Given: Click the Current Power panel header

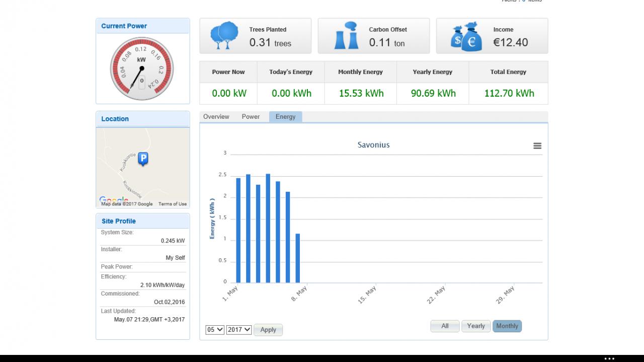Looking at the screenshot, I should tap(143, 26).
